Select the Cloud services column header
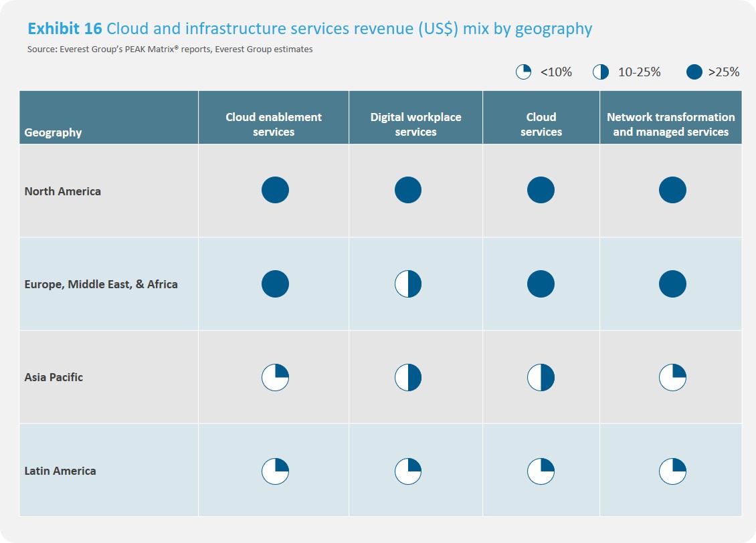This screenshot has height=543, width=756. pos(541,124)
